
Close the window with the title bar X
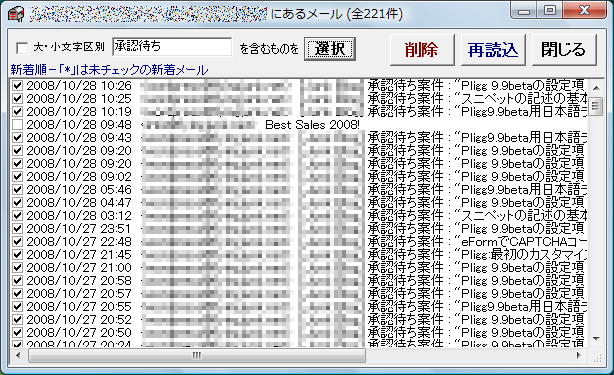585,11
